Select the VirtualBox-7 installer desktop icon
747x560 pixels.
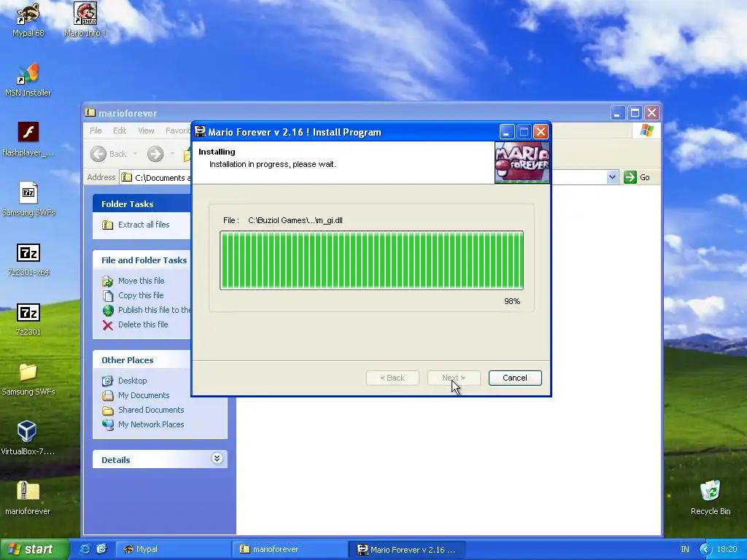(28, 438)
